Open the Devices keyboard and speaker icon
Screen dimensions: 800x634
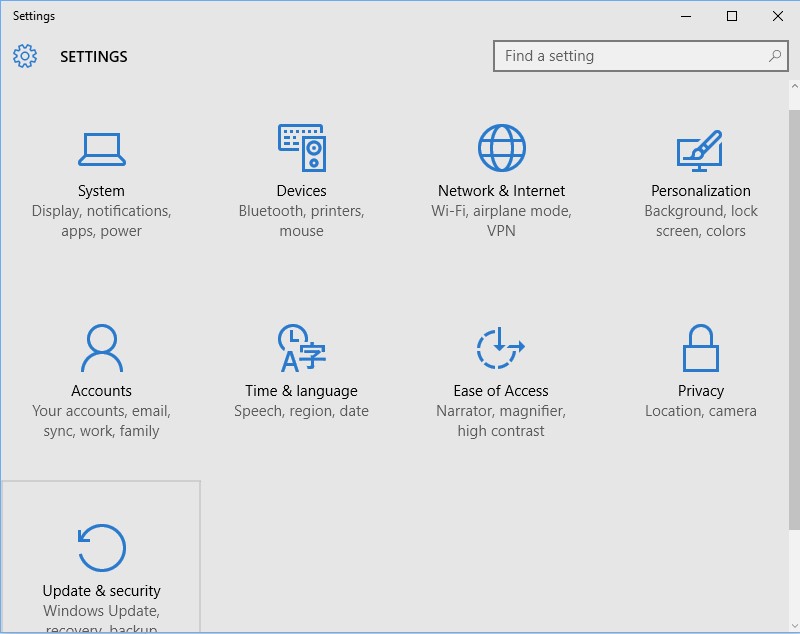[302, 148]
